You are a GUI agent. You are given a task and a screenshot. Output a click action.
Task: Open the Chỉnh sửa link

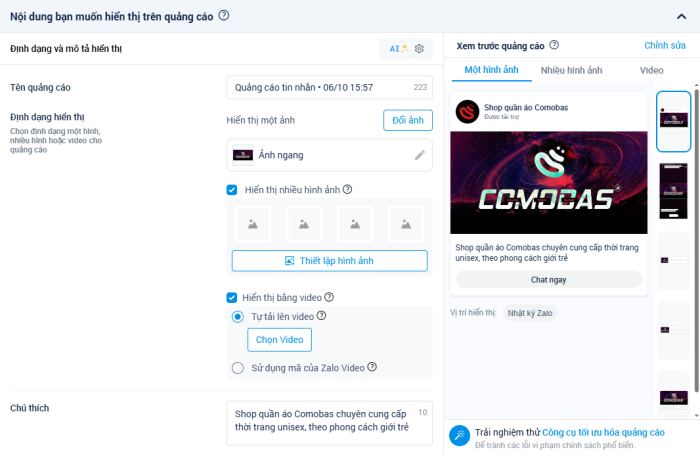(x=665, y=45)
